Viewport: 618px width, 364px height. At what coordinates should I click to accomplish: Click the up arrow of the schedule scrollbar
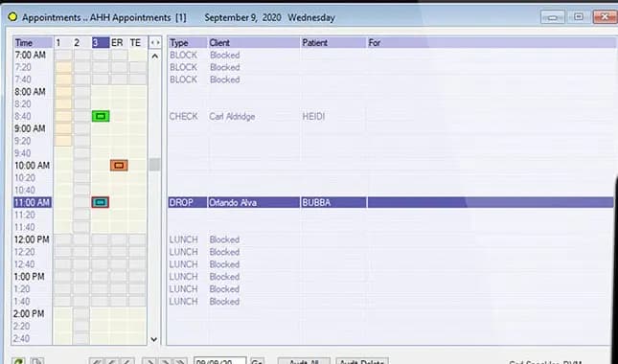pyautogui.click(x=155, y=56)
